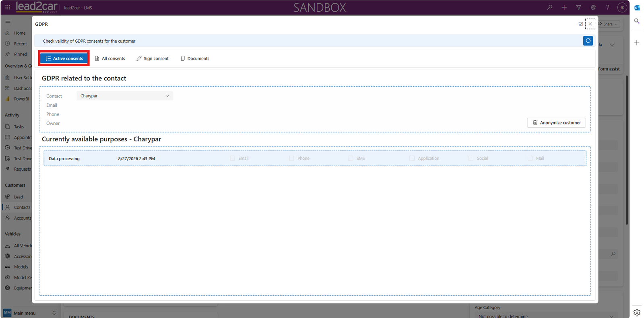The image size is (644, 318).
Task: Open the app launcher waffle icon
Action: [8, 7]
